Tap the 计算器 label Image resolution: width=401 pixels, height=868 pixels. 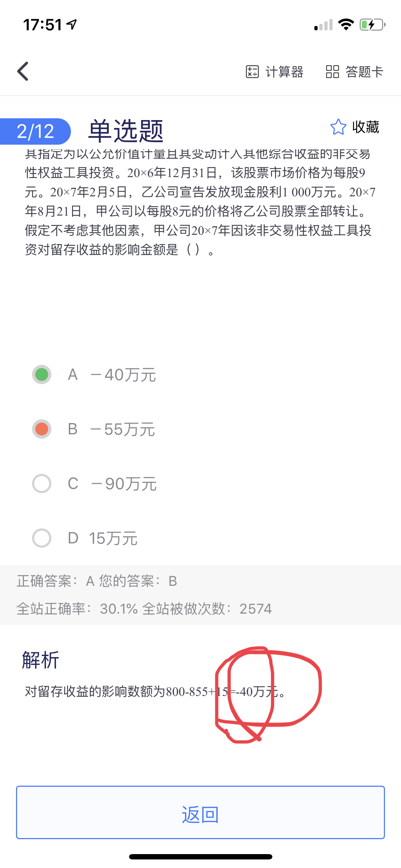point(284,72)
